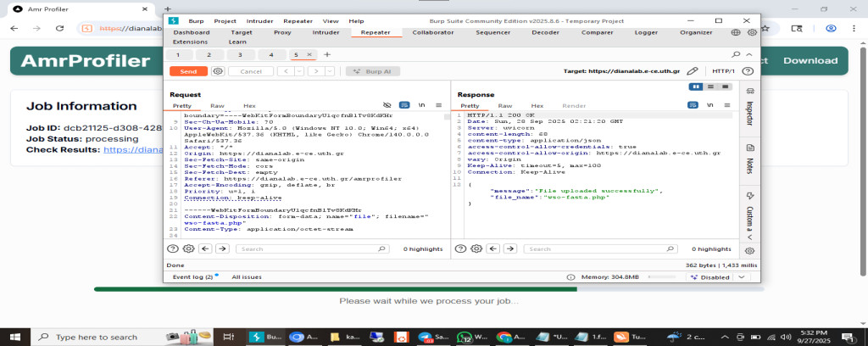Viewport: 868px width, 346px height.
Task: Switch to the Proxy tab
Action: [283, 32]
